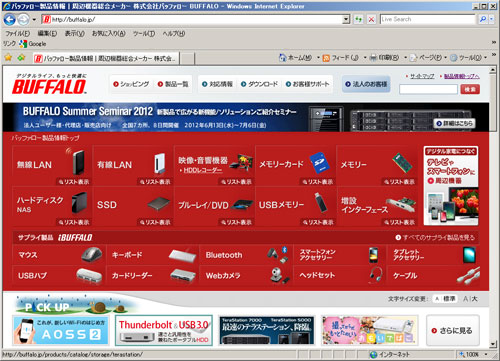
Task: Expand the print options dropdown arrow
Action: point(405,58)
